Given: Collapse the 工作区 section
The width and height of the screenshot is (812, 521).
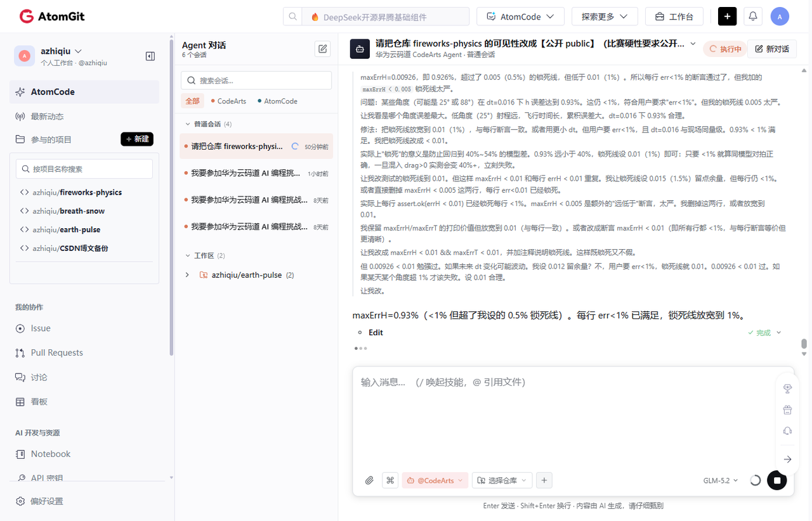Looking at the screenshot, I should (188, 256).
